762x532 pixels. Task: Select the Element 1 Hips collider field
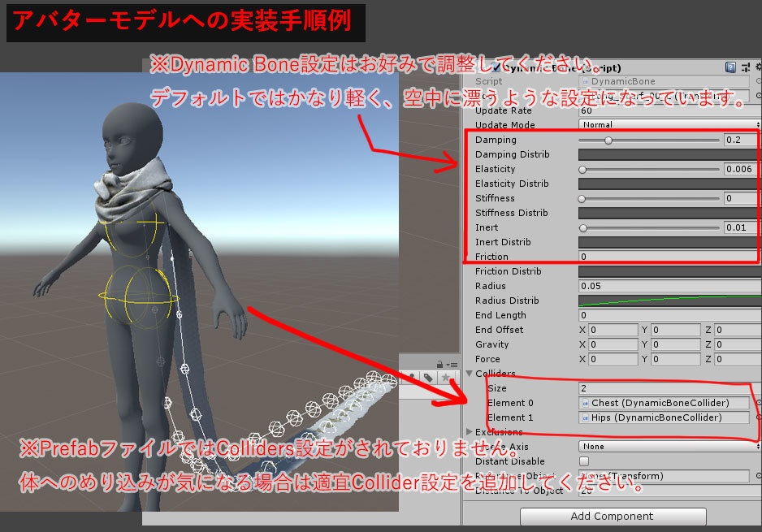click(664, 417)
